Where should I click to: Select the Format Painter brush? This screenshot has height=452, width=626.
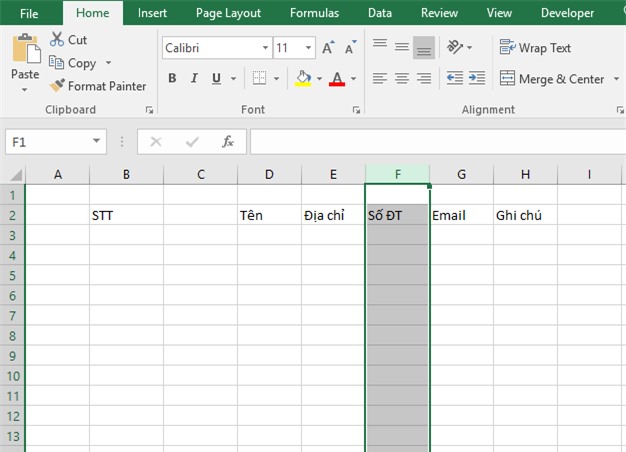click(x=58, y=86)
